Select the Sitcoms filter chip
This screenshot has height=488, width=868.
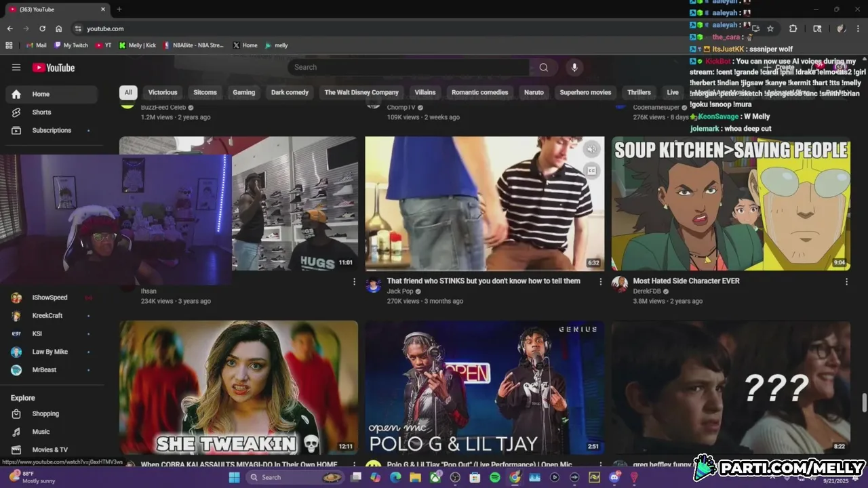pos(205,92)
